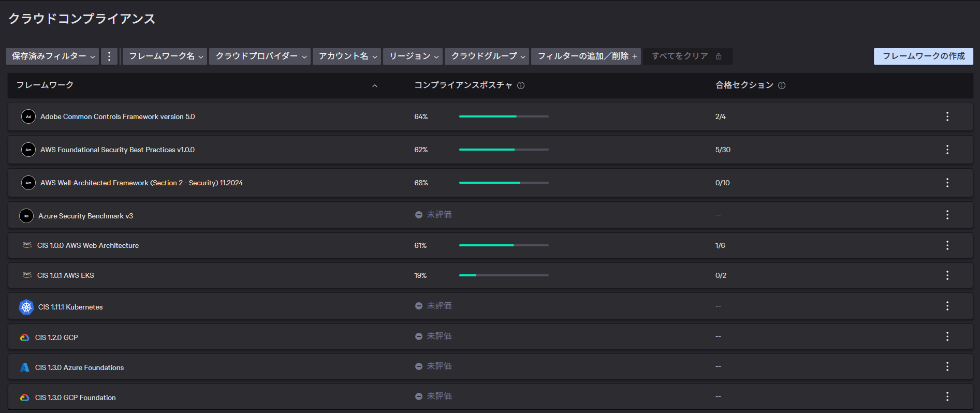The height and width of the screenshot is (413, 980).
Task: Open actions menu for CIS 1.0.1 AWS EKS
Action: click(x=947, y=275)
